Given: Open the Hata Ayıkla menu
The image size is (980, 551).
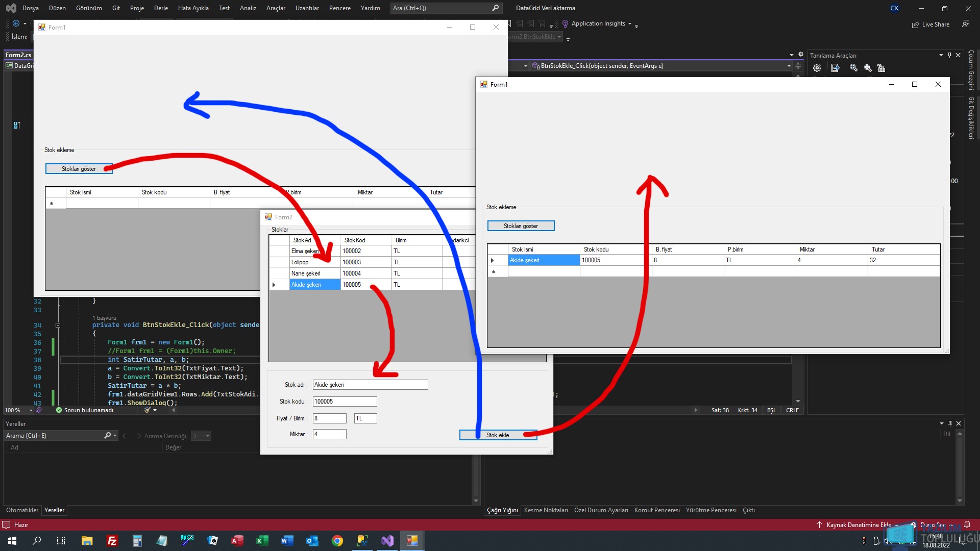Looking at the screenshot, I should point(193,8).
